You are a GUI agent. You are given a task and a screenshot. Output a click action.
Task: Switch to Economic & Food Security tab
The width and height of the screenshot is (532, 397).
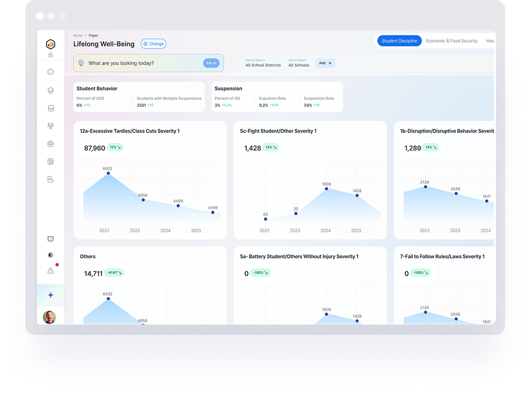pos(451,41)
